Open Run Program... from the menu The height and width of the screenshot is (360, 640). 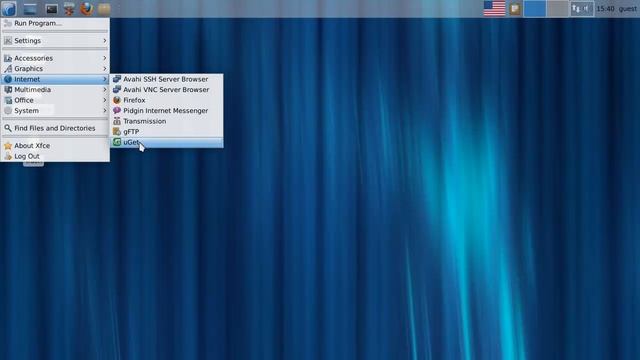pos(55,23)
